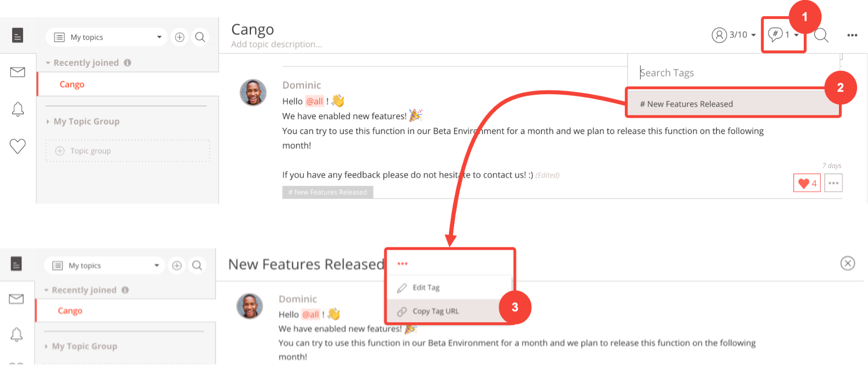Open the more options dots in Cango header
This screenshot has width=868, height=365.
click(x=852, y=35)
